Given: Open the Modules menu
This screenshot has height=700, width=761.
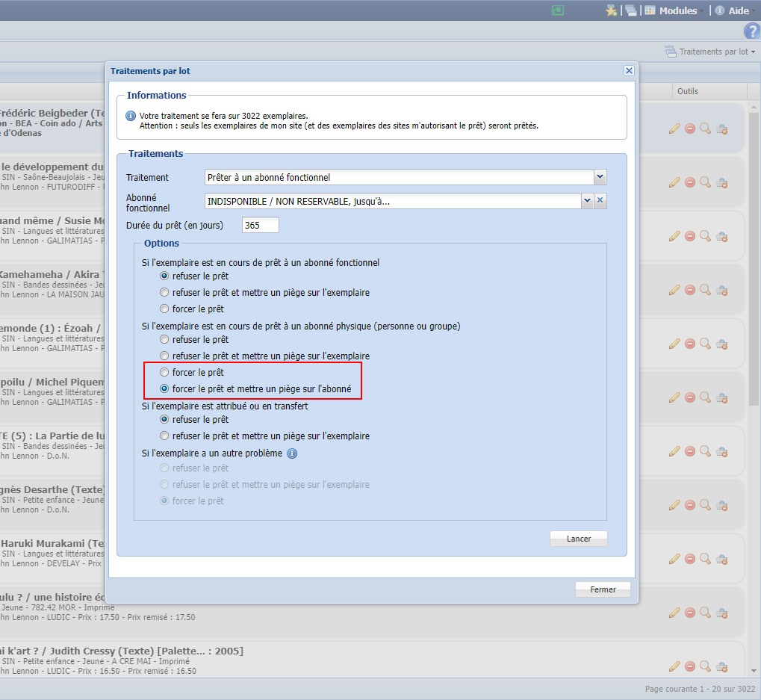Looking at the screenshot, I should click(671, 10).
